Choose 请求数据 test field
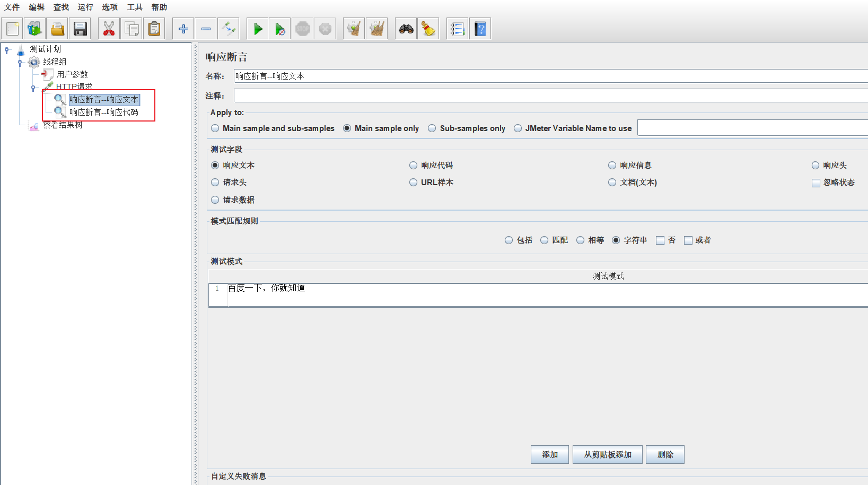Image resolution: width=868 pixels, height=485 pixels. 233,200
